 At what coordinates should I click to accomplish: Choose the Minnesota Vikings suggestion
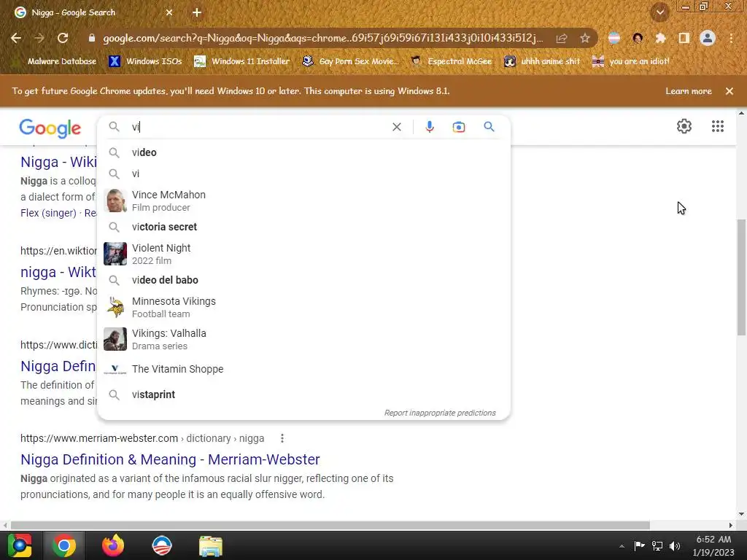[x=303, y=307]
